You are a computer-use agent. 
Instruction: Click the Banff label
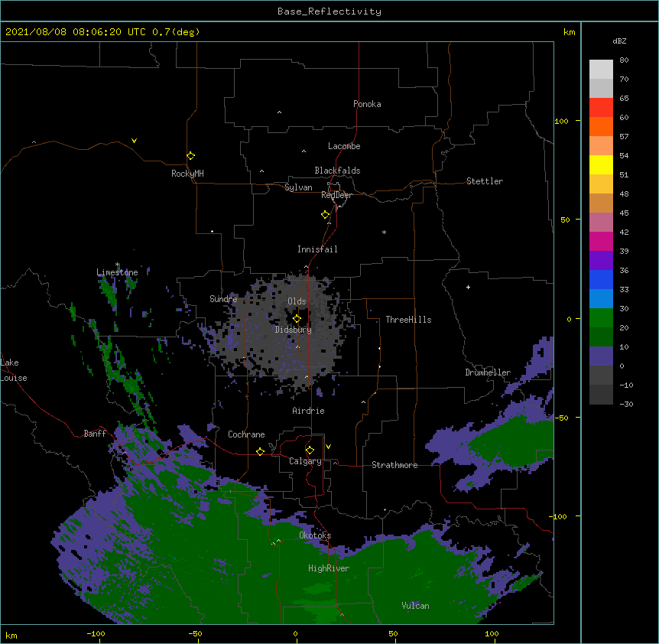(x=95, y=434)
